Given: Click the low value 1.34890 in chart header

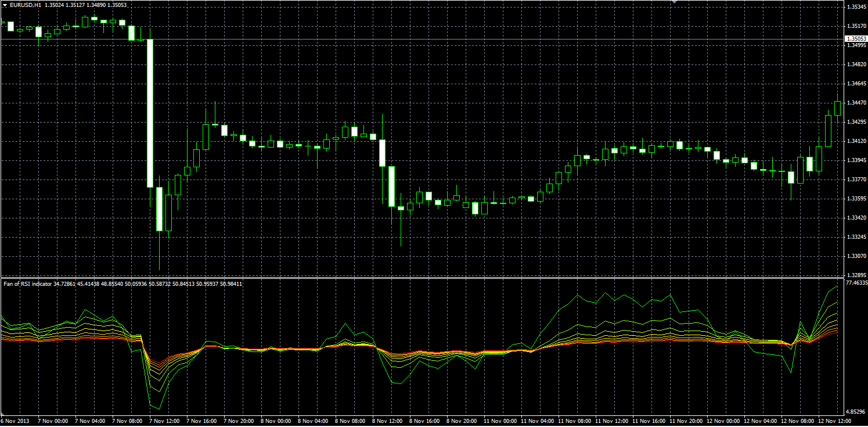Looking at the screenshot, I should coord(97,5).
